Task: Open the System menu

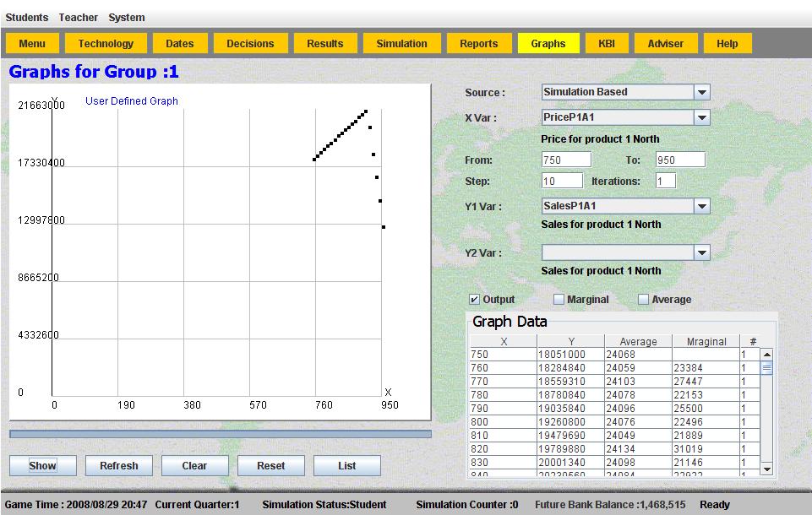Action: tap(126, 18)
